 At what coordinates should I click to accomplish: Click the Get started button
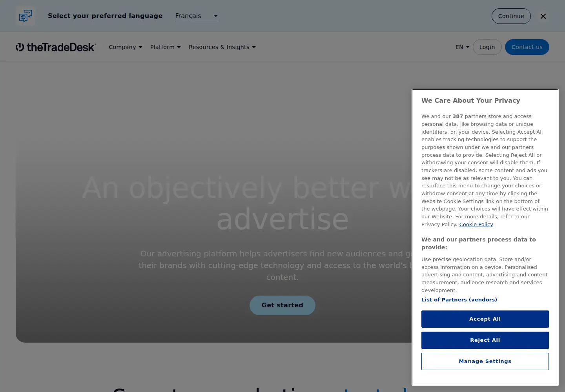pyautogui.click(x=282, y=305)
